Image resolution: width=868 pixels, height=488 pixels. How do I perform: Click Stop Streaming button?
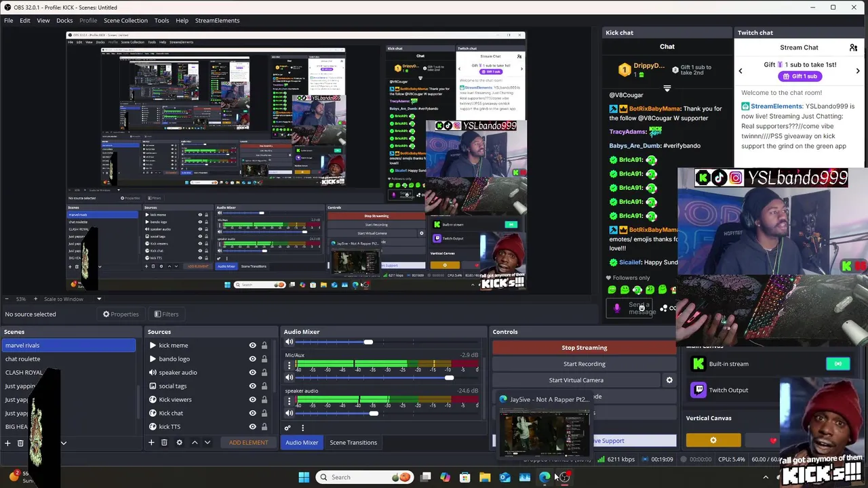pos(585,348)
